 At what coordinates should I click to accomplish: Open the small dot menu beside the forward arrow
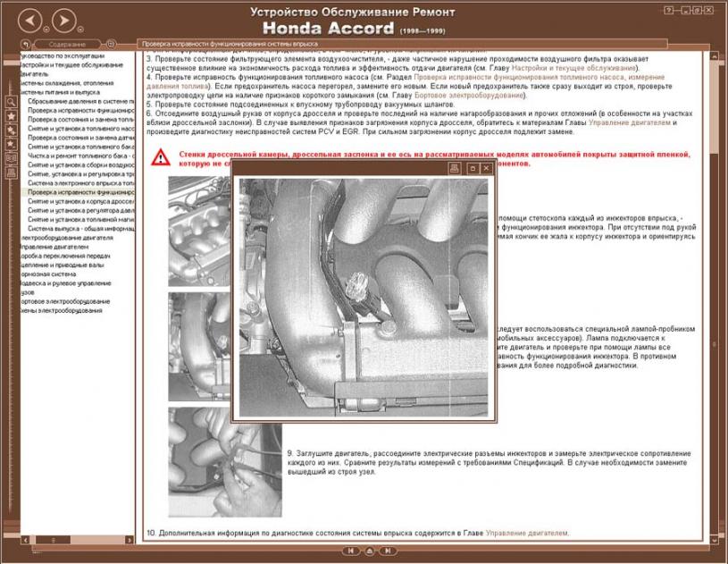click(x=80, y=29)
